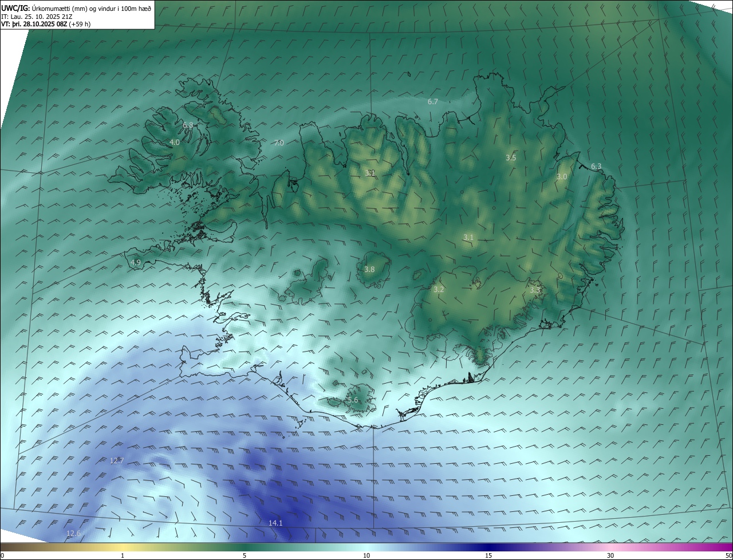Image resolution: width=733 pixels, height=560 pixels.
Task: Click the 3.3 value label in the southeast
Action: (535, 290)
